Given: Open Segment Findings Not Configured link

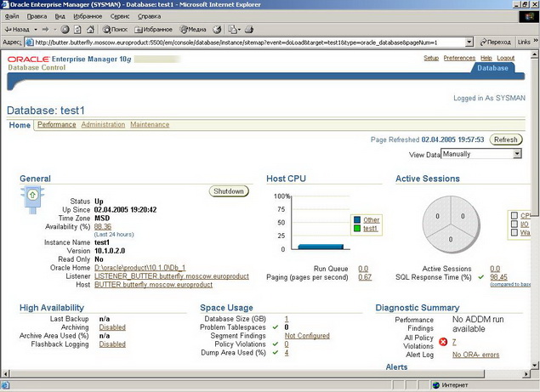Looking at the screenshot, I should coord(307,336).
